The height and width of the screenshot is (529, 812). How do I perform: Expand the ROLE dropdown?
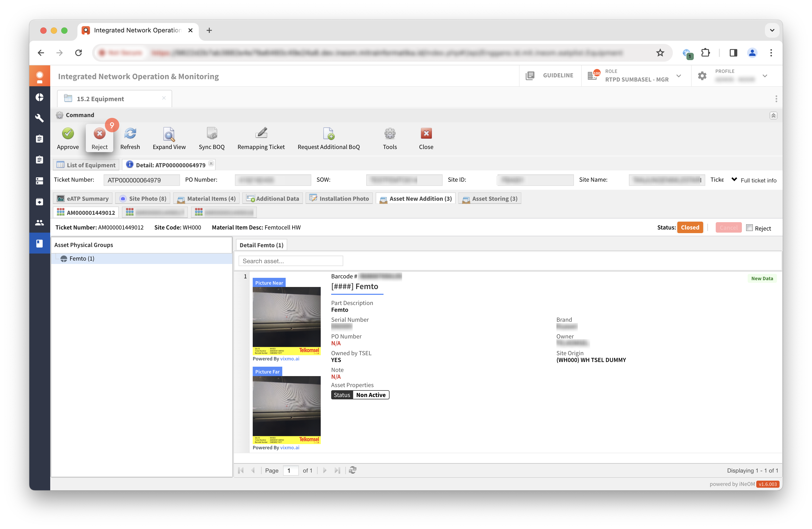pos(679,76)
